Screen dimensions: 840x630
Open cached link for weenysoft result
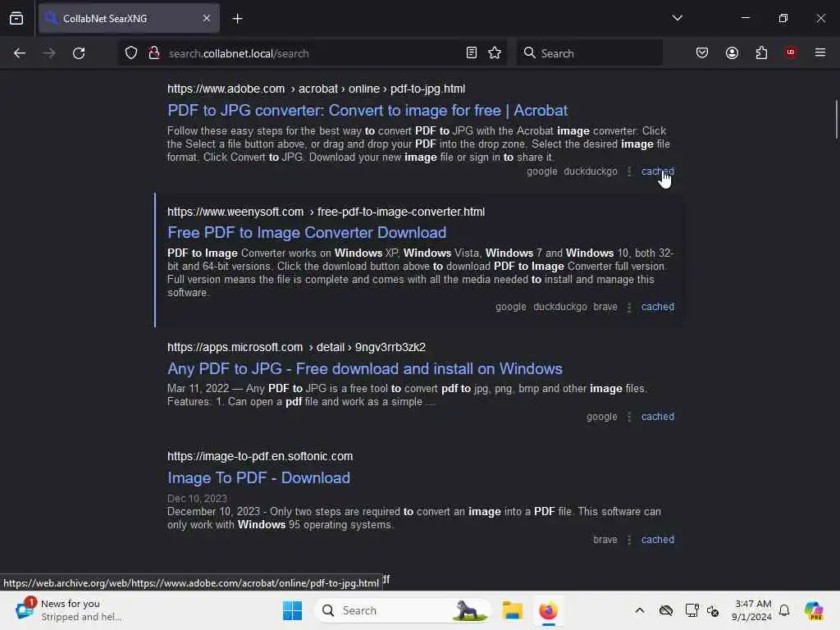click(x=658, y=307)
